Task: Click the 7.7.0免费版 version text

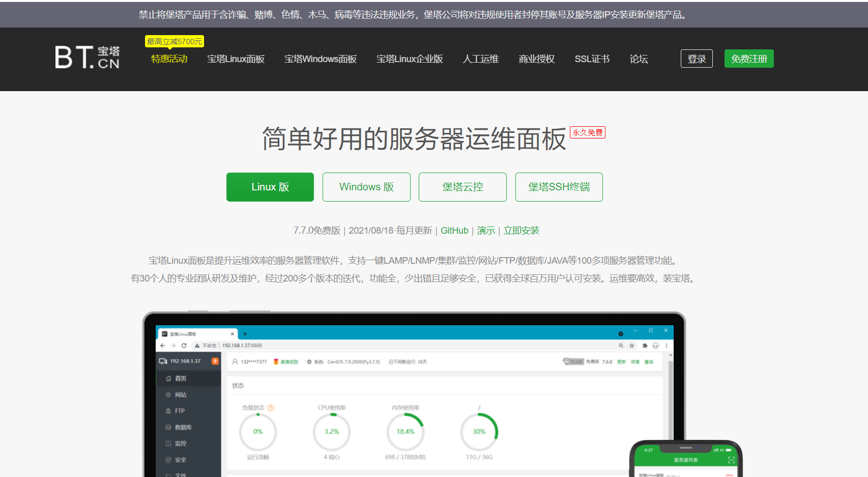Action: click(316, 231)
